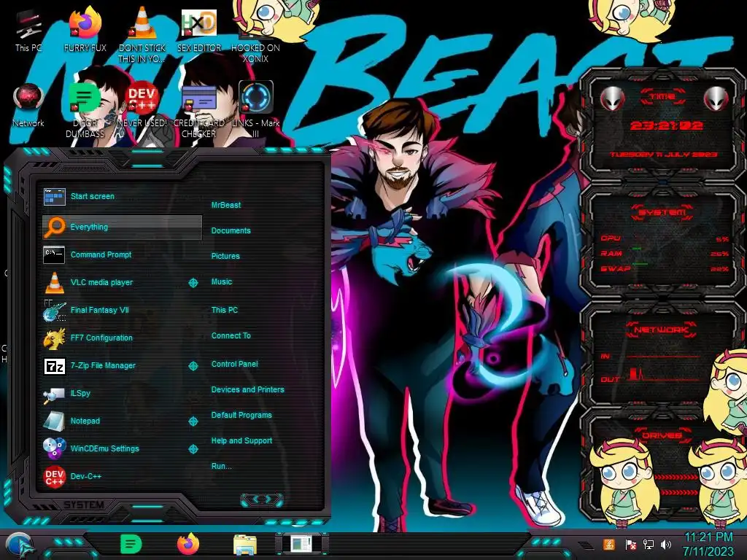
Task: Click the Notepad icon in start menu
Action: click(54, 421)
